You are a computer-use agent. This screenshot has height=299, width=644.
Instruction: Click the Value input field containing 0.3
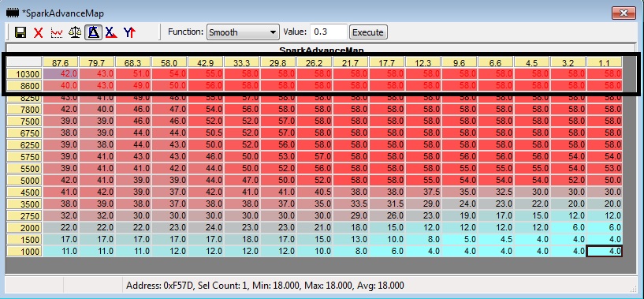pyautogui.click(x=329, y=32)
